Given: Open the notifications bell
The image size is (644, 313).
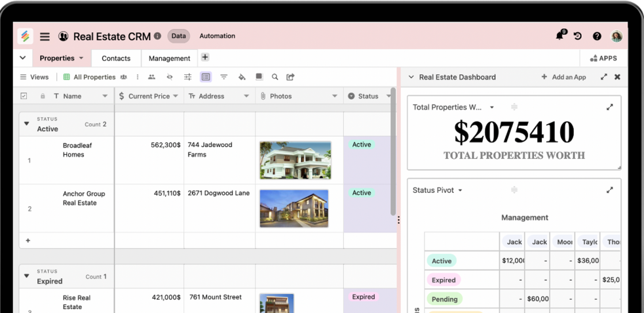Looking at the screenshot, I should [559, 36].
